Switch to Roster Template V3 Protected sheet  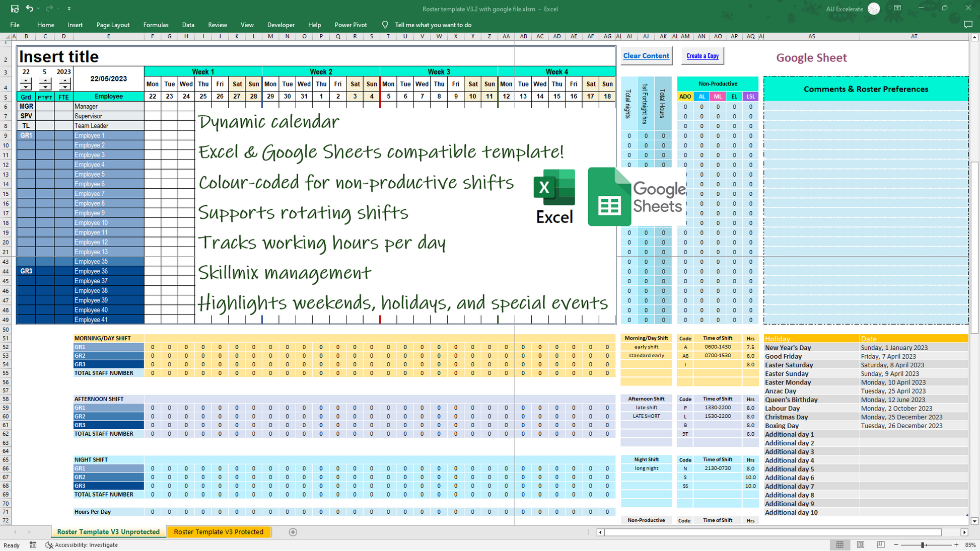(218, 532)
